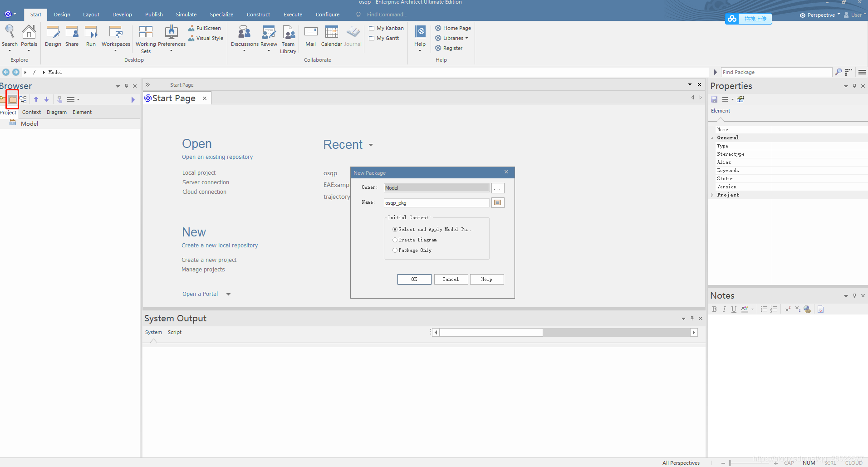Viewport: 868px width, 467px height.
Task: Select the Model node in Browser tree
Action: 29,123
